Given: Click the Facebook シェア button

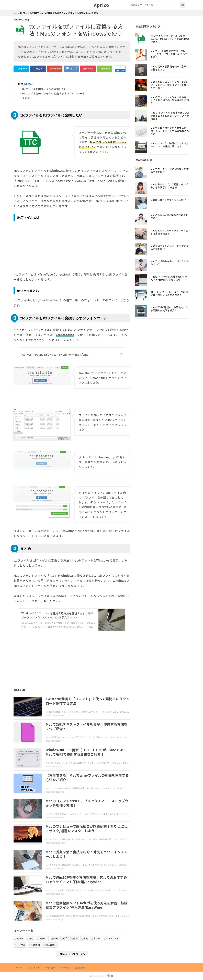Looking at the screenshot, I should point(38,69).
